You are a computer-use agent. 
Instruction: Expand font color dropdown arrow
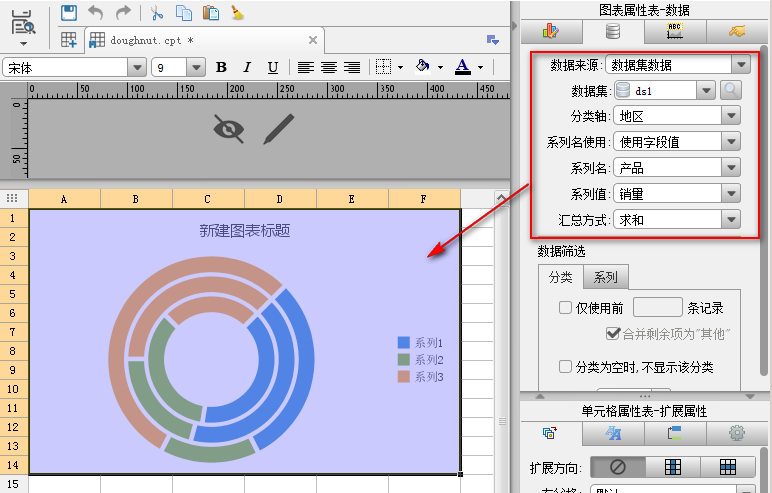(480, 67)
